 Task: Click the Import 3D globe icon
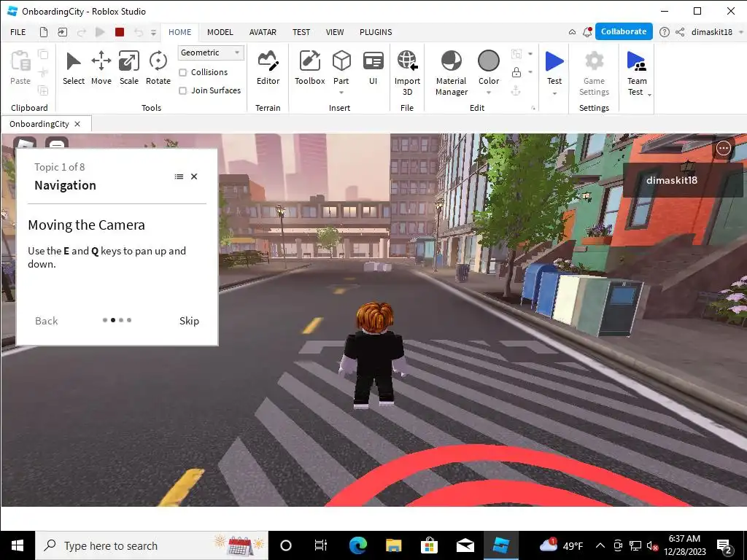(x=407, y=61)
